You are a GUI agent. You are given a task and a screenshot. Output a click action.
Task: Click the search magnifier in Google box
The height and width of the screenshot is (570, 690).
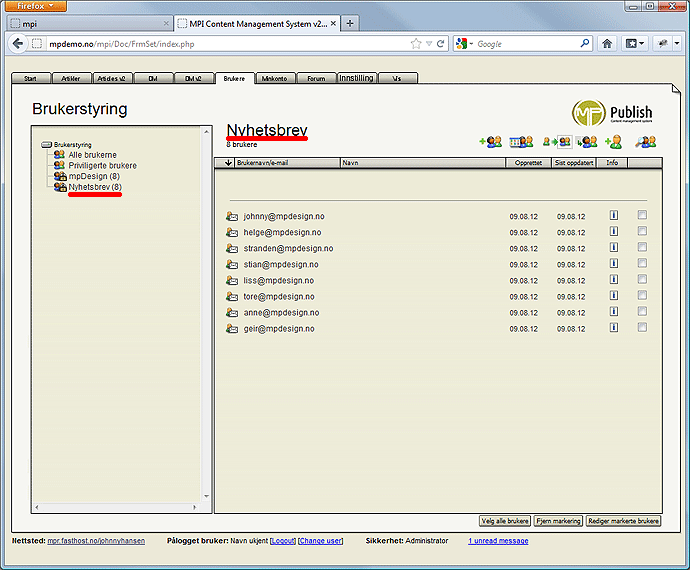(x=585, y=43)
